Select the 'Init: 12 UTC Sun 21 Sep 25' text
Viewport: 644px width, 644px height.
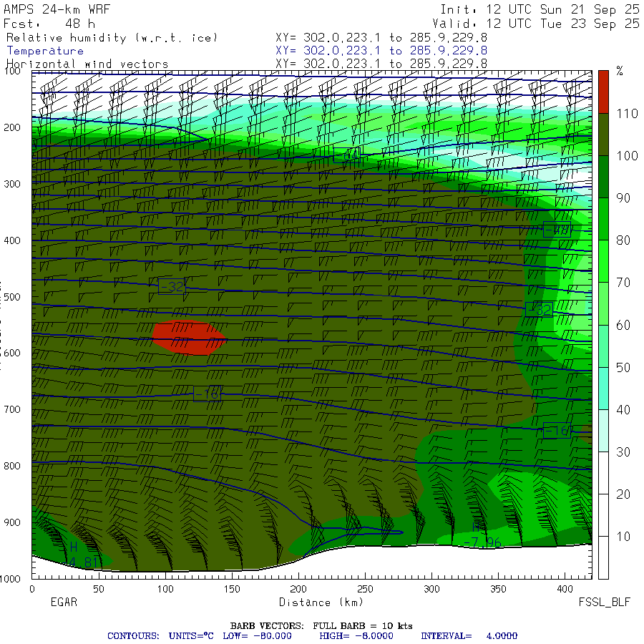coord(540,9)
